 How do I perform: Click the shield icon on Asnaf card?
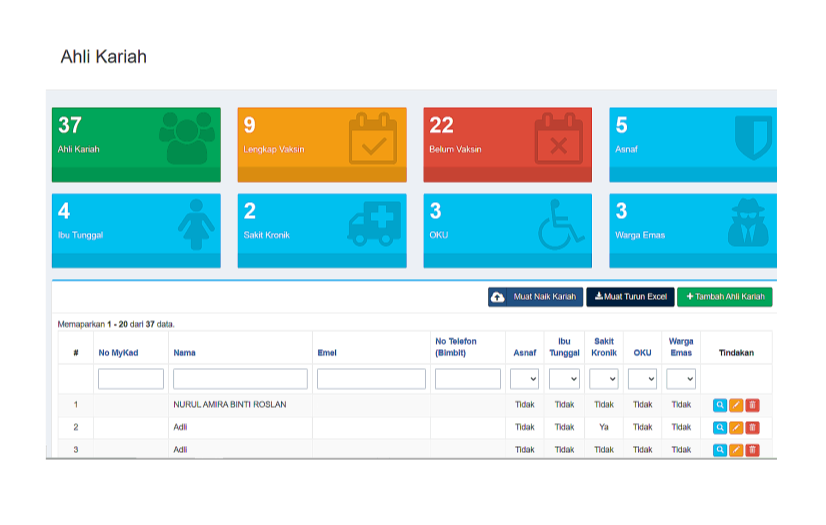752,138
